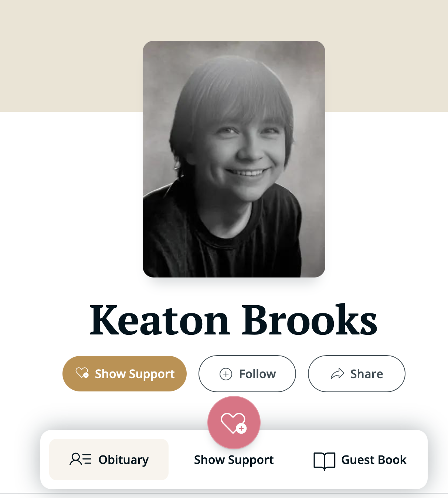
Task: Tap the small plus badge on the pink heart
Action: pos(241,428)
